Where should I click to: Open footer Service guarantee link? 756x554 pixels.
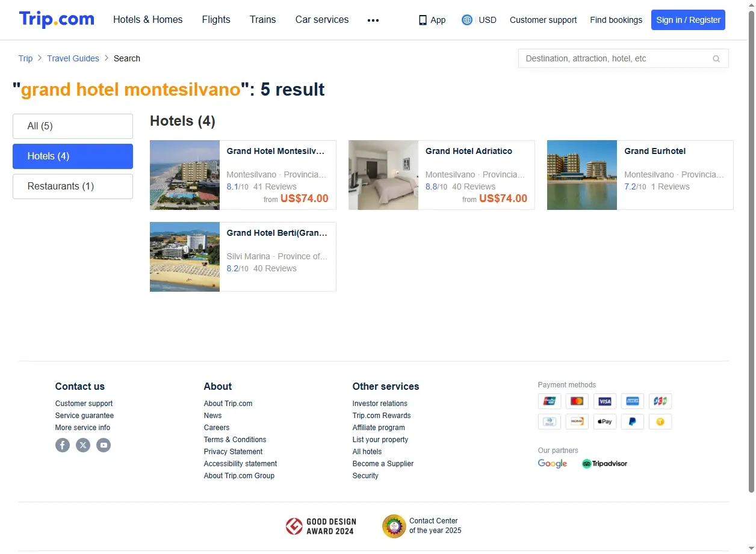pyautogui.click(x=84, y=416)
